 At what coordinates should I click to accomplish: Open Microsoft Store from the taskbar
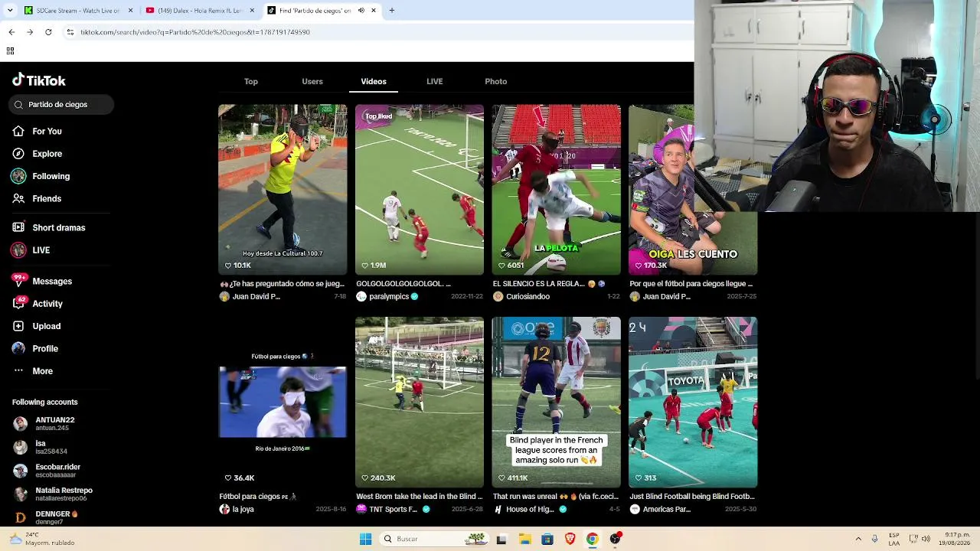coord(547,540)
